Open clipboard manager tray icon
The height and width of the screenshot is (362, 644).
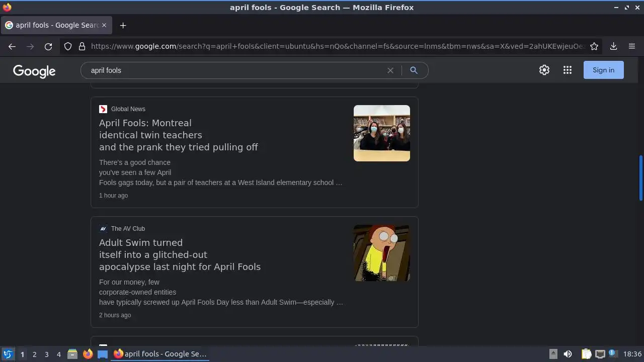click(x=586, y=354)
